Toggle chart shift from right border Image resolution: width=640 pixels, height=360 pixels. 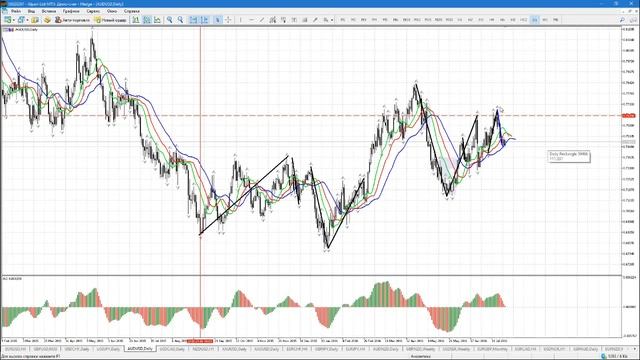[x=204, y=20]
